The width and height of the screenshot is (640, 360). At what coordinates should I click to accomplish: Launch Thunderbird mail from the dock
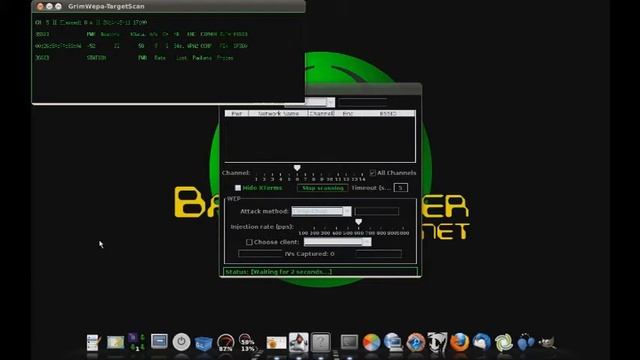[x=482, y=342]
